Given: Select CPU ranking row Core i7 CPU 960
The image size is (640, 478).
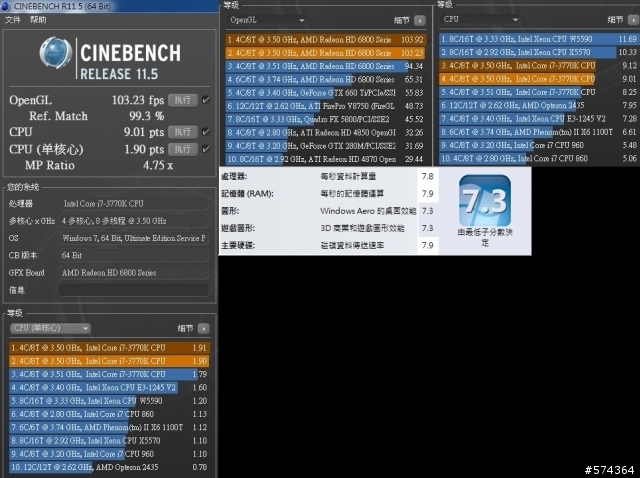Looking at the screenshot, I should click(x=539, y=145).
